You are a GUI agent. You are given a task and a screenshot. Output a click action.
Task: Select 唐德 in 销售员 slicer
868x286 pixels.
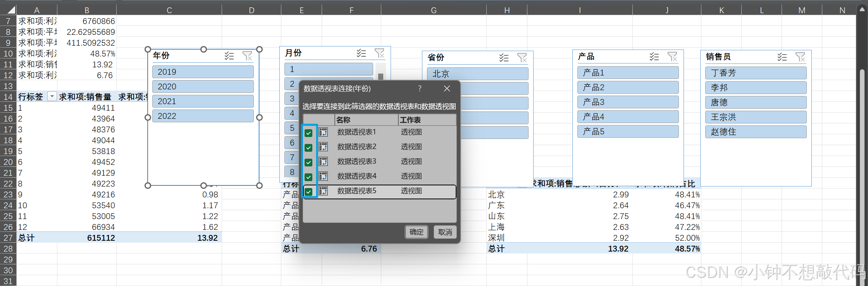point(756,103)
